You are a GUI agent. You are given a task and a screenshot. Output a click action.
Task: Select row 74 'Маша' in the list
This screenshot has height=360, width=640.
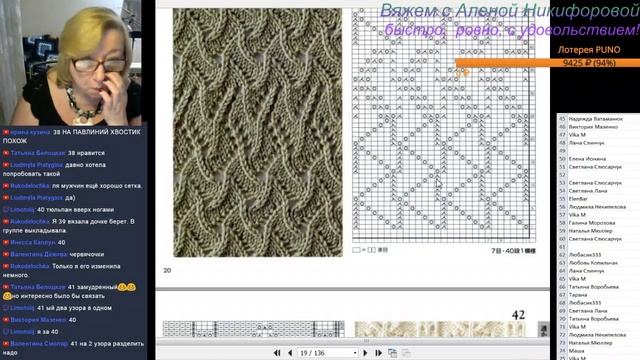click(576, 351)
